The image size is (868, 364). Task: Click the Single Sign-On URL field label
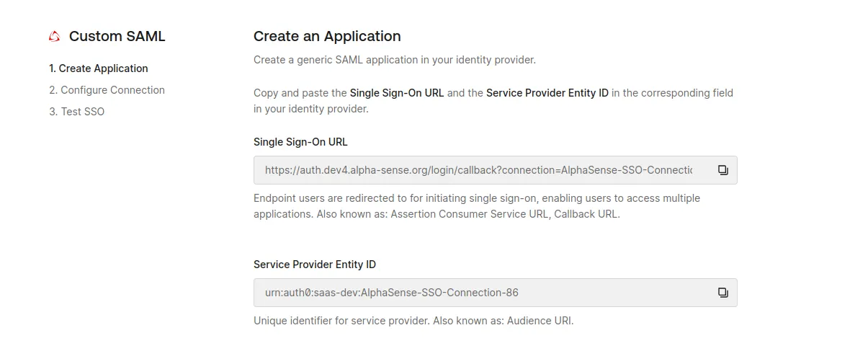300,142
